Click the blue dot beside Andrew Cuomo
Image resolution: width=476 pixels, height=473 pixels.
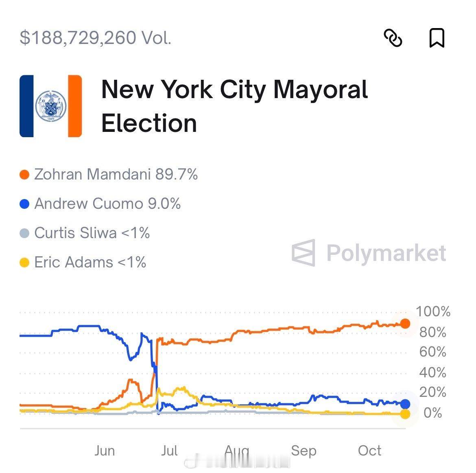24,204
